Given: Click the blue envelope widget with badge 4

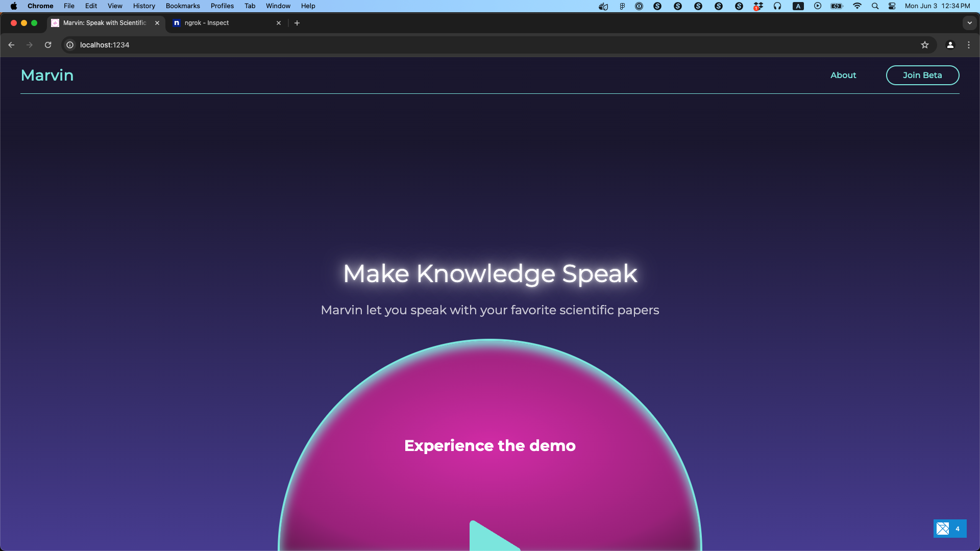Looking at the screenshot, I should pyautogui.click(x=949, y=529).
